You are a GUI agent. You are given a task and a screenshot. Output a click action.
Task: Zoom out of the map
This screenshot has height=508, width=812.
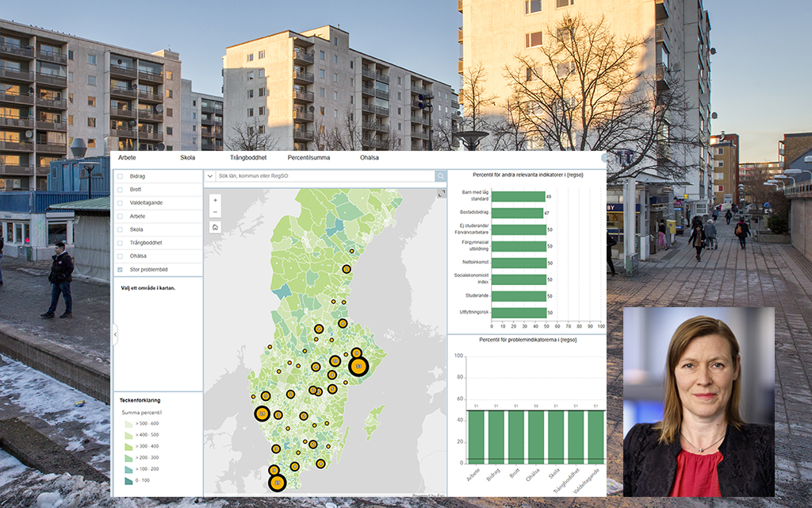click(x=215, y=212)
